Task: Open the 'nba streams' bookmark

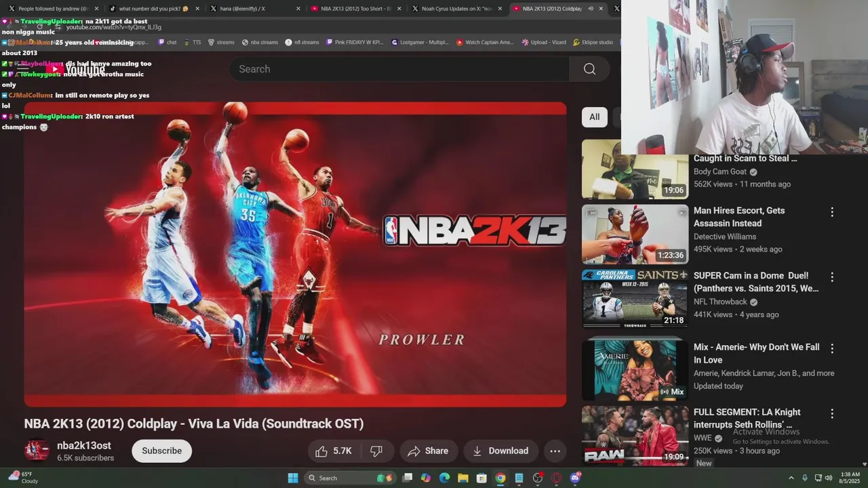Action: coord(260,42)
